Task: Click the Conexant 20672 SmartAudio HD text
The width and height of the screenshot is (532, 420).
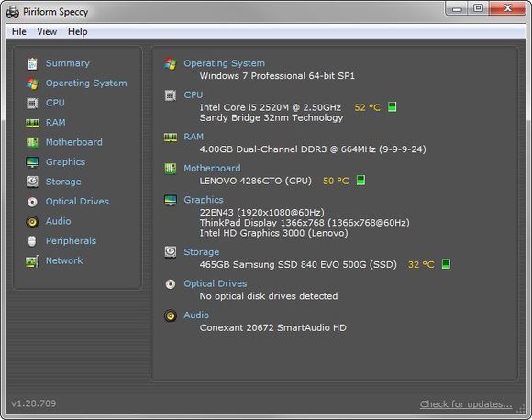Action: (273, 327)
